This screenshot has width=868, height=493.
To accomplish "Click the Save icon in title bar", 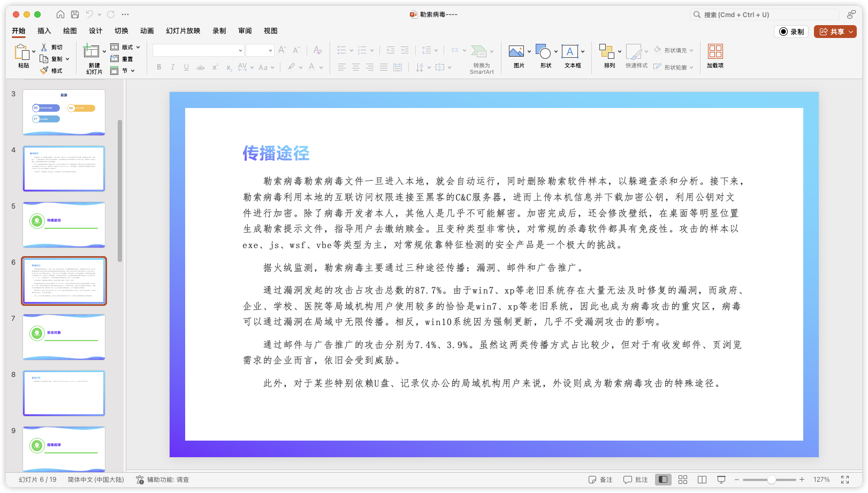I will point(75,14).
